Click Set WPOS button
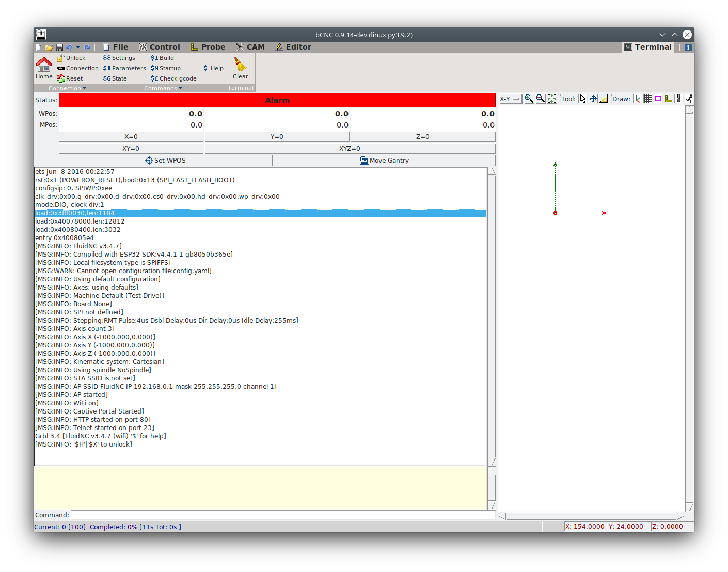 [x=166, y=161]
